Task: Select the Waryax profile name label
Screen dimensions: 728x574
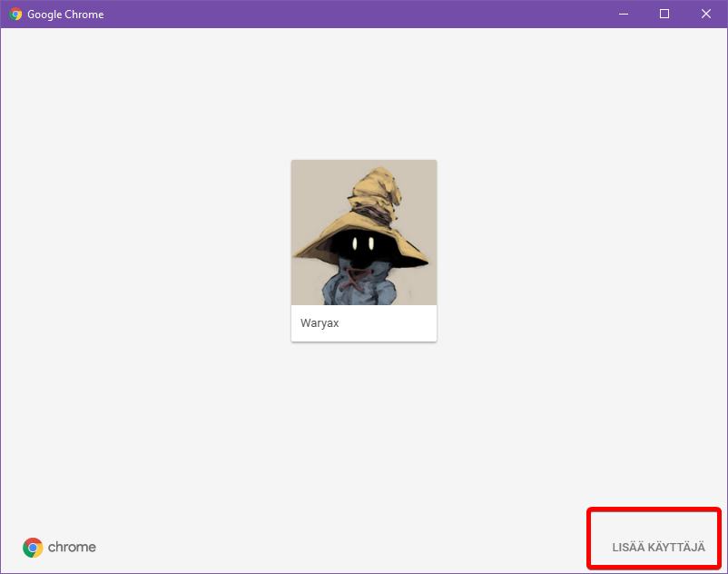Action: pyautogui.click(x=320, y=323)
